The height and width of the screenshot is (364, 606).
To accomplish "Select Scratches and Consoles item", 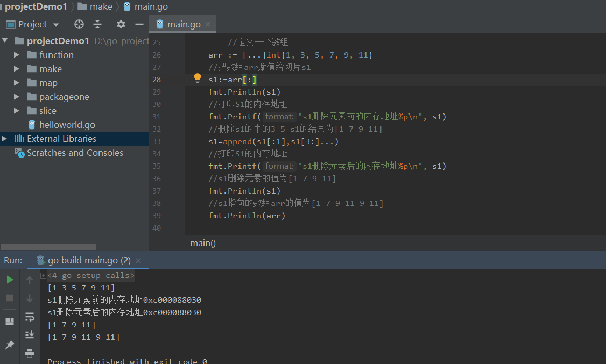I will tap(75, 153).
